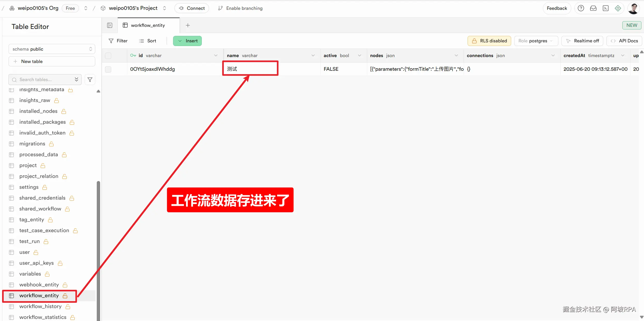Image resolution: width=644 pixels, height=321 pixels.
Task: Switch to the workflow_entity tab
Action: coord(148,25)
